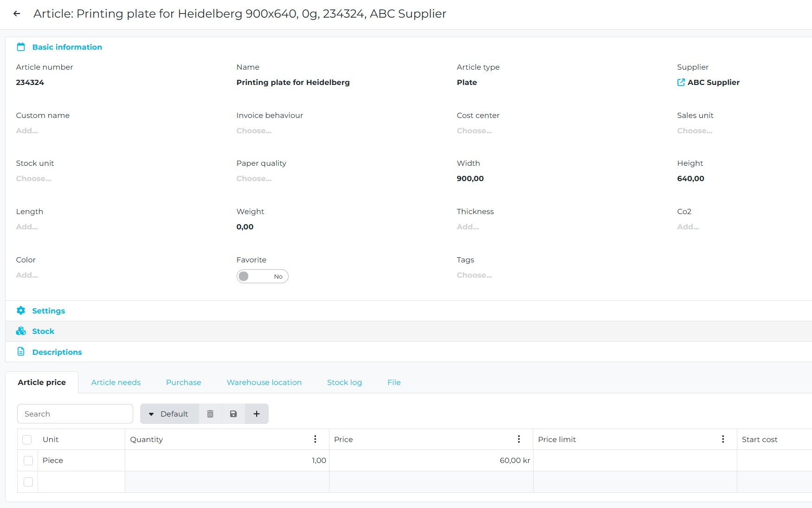Expand the Descriptions section
812x508 pixels.
click(x=57, y=352)
